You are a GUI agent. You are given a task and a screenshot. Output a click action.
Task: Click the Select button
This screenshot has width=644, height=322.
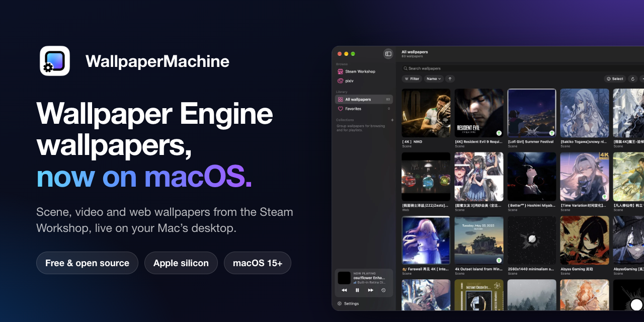[x=615, y=79]
